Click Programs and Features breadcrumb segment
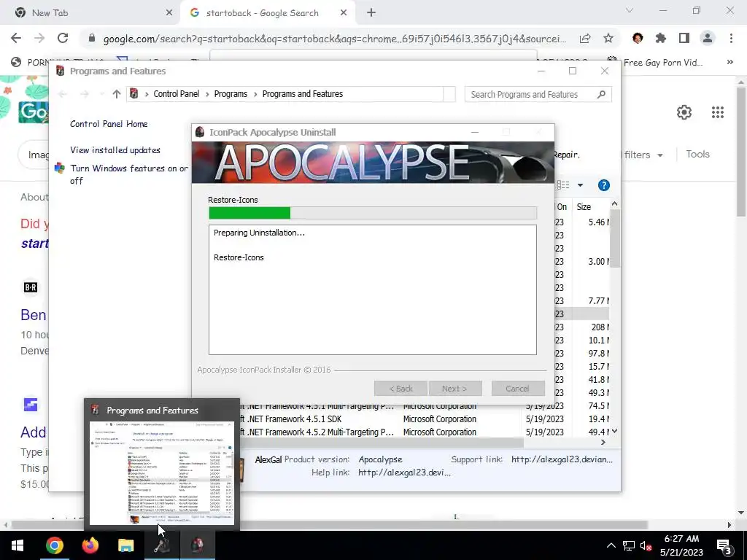This screenshot has height=560, width=747. click(x=303, y=94)
